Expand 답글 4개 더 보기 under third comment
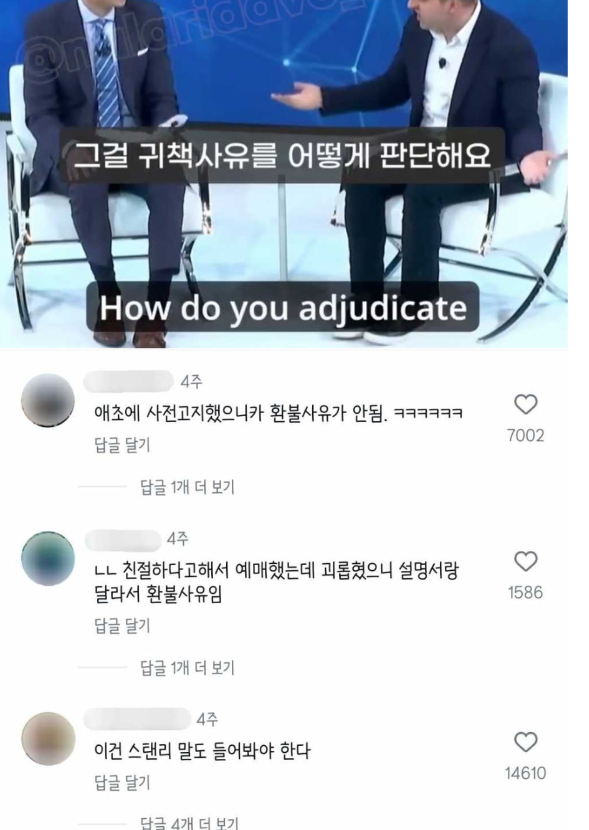This screenshot has width=589, height=830. point(189,823)
